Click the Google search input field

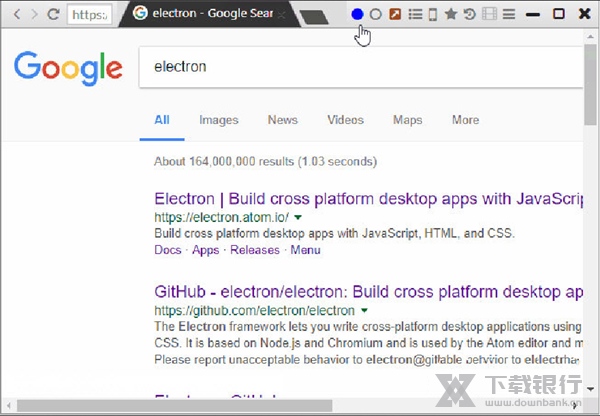pos(360,68)
